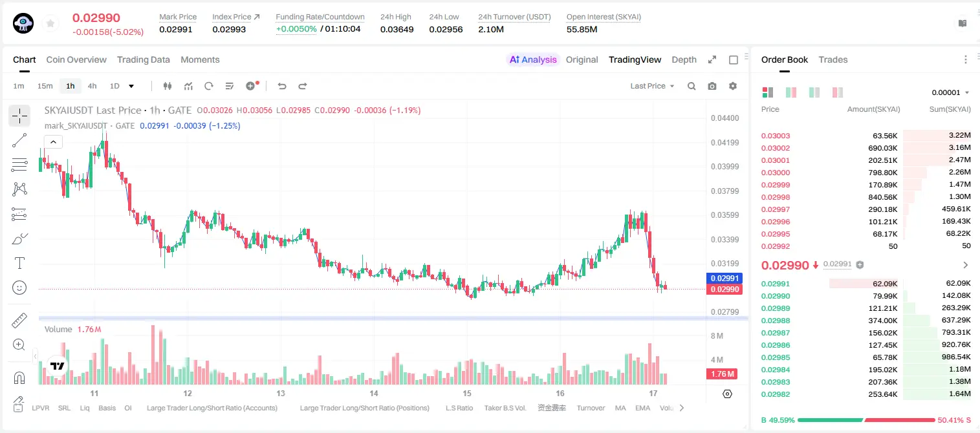The height and width of the screenshot is (433, 980).
Task: Open the Coin Overview tab
Action: (76, 59)
